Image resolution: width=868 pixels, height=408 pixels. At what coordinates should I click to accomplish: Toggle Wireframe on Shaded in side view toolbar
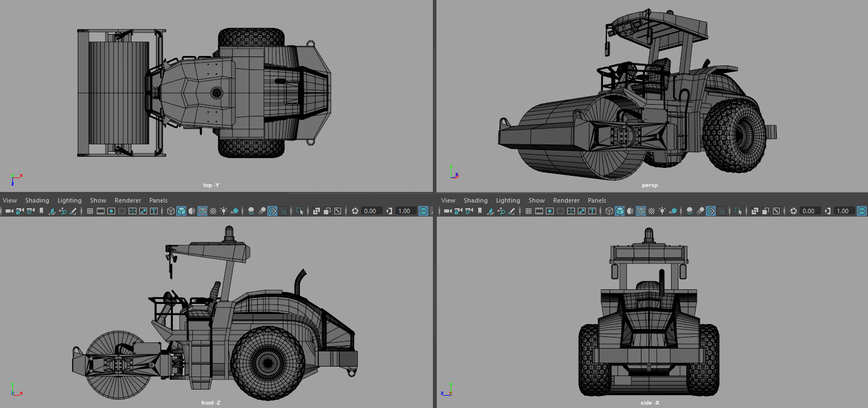641,211
